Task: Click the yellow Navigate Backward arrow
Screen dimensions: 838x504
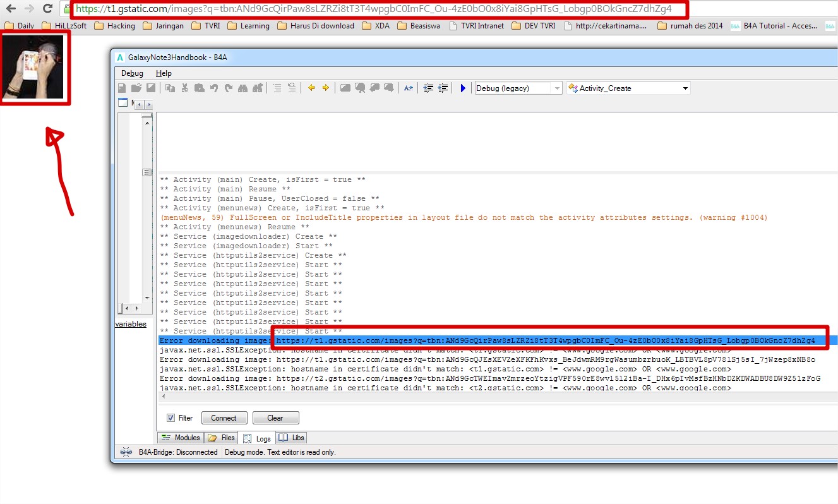Action: (311, 88)
